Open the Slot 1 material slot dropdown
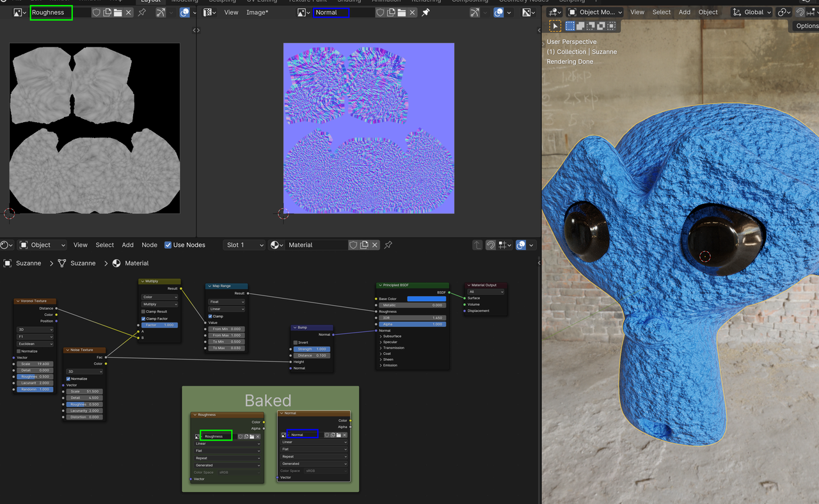The width and height of the screenshot is (819, 504). click(x=244, y=245)
